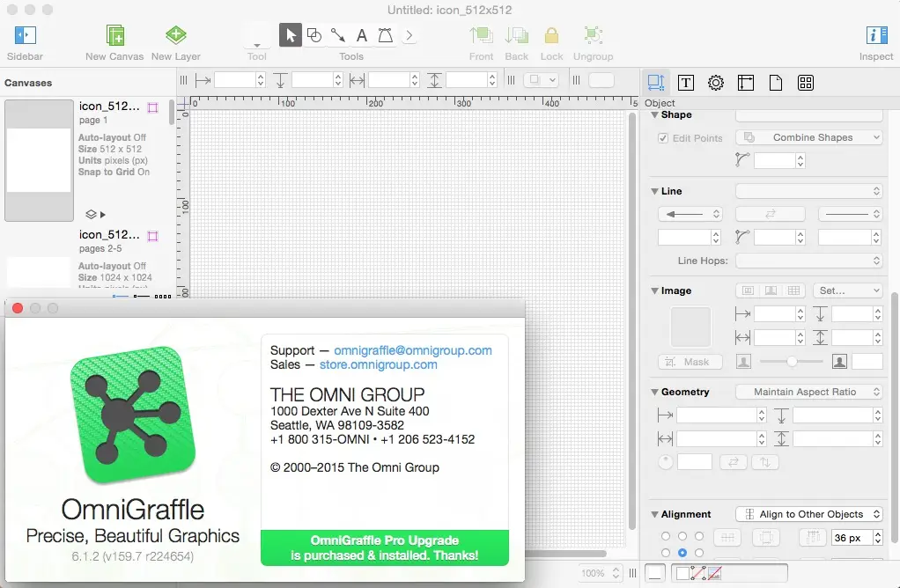Click the selected bottom-center alignment radio button
Viewport: 900px width, 588px height.
coord(682,553)
